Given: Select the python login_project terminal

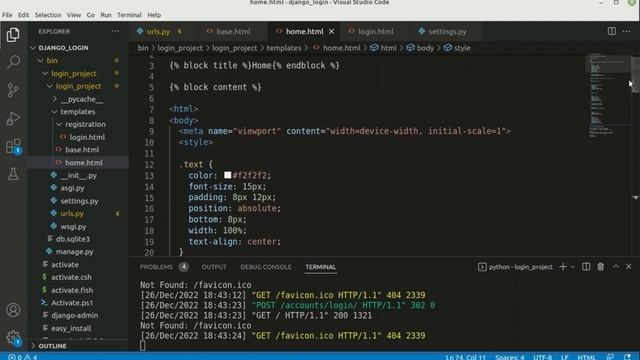Looking at the screenshot, I should pos(515,267).
